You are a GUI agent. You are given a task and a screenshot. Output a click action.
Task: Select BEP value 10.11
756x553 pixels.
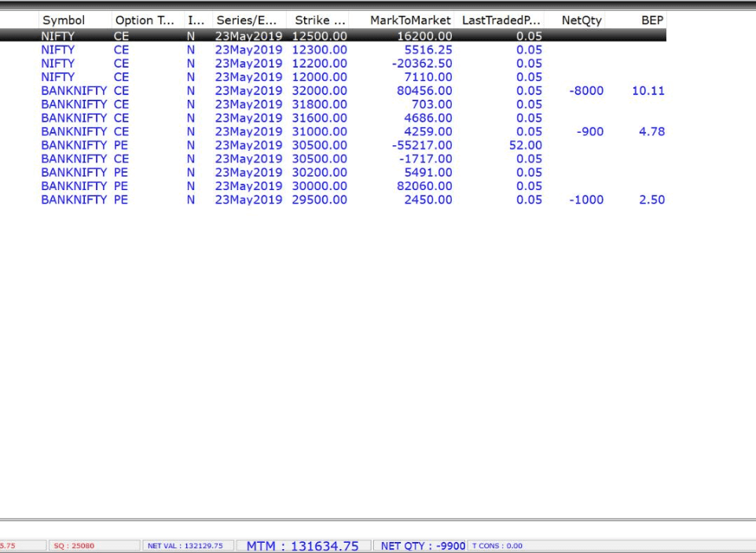pyautogui.click(x=648, y=90)
